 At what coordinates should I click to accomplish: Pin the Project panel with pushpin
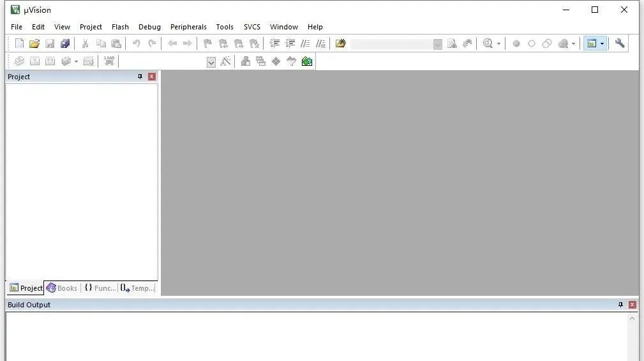click(140, 77)
